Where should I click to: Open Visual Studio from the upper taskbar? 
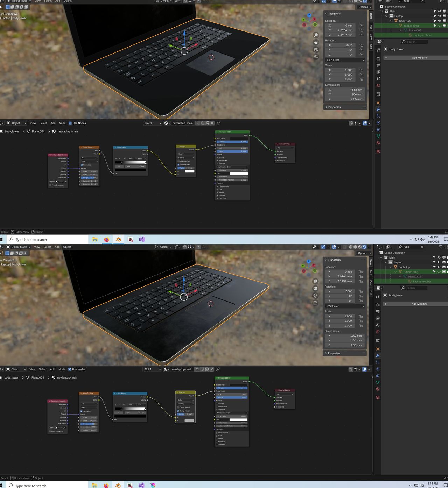pos(142,240)
